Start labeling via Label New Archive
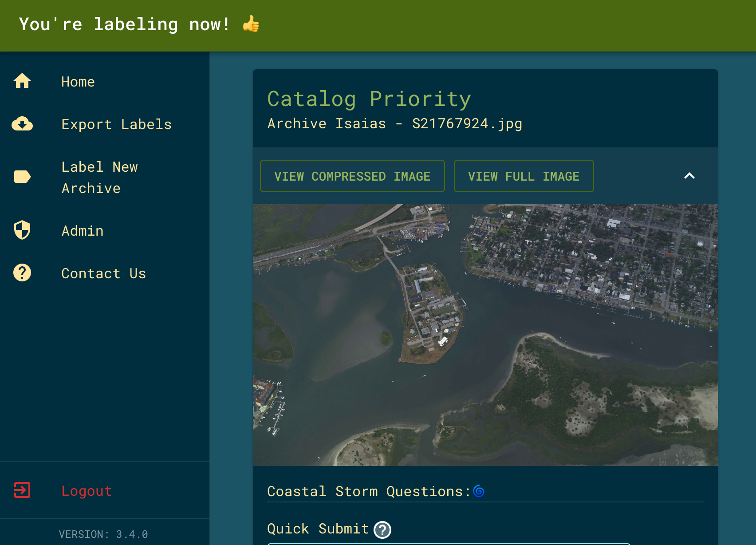 (x=99, y=177)
